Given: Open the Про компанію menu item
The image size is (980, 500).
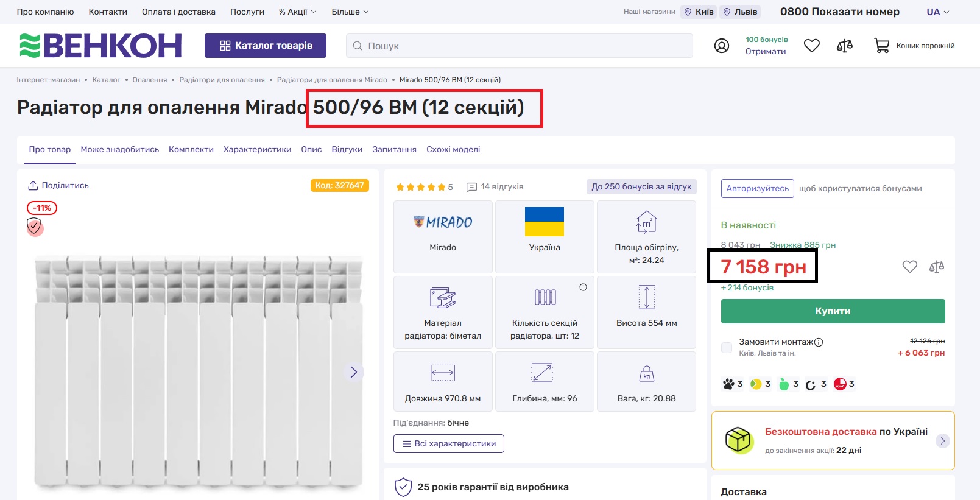Looking at the screenshot, I should [x=45, y=12].
